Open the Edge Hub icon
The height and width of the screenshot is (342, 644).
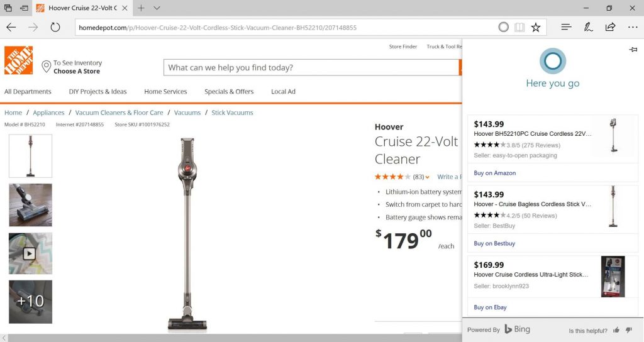566,27
